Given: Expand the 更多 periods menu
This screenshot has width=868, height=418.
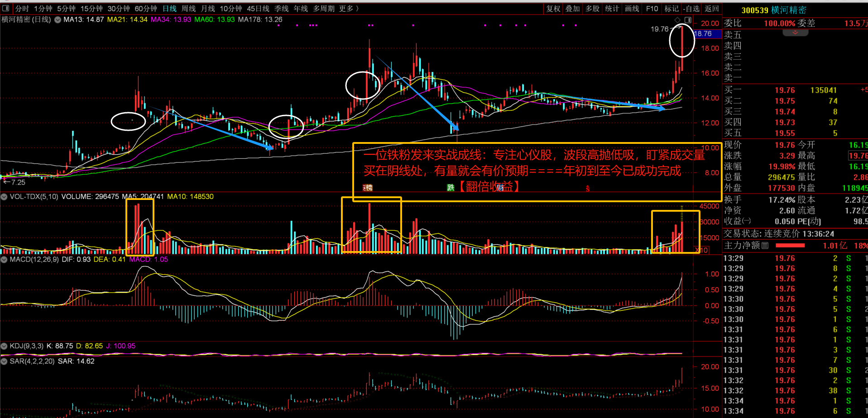Looking at the screenshot, I should [349, 9].
